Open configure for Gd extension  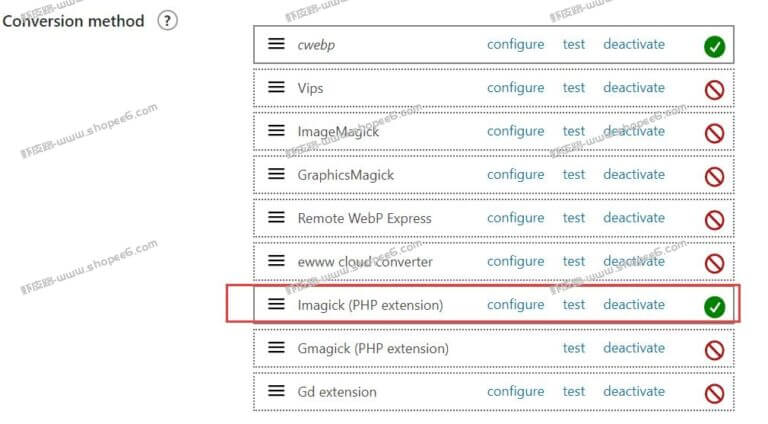pos(515,392)
